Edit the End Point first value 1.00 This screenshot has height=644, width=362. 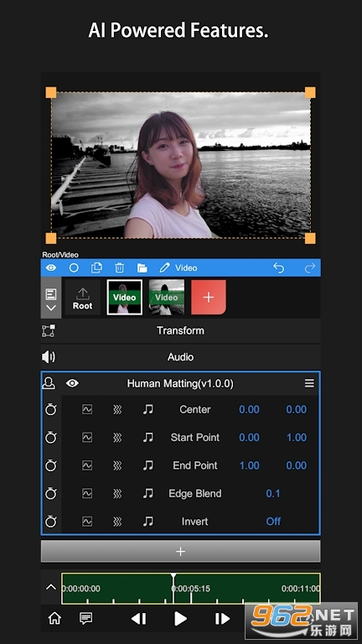coord(249,465)
